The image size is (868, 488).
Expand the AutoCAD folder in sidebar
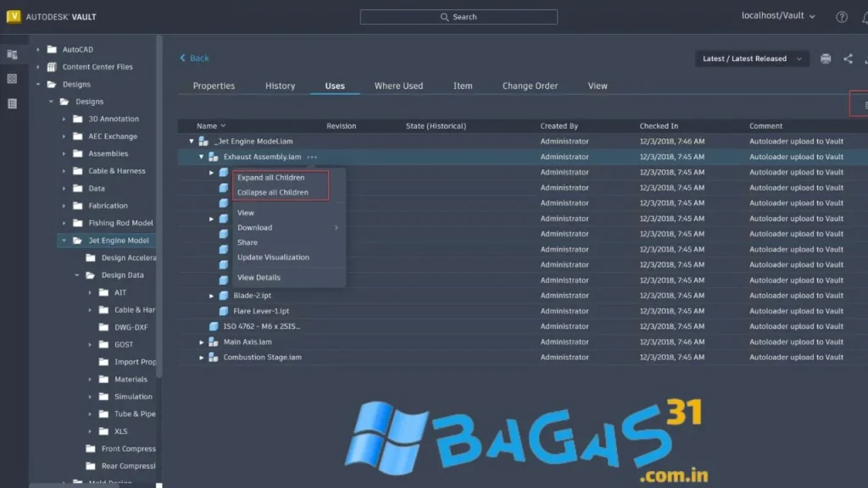pyautogui.click(x=38, y=50)
